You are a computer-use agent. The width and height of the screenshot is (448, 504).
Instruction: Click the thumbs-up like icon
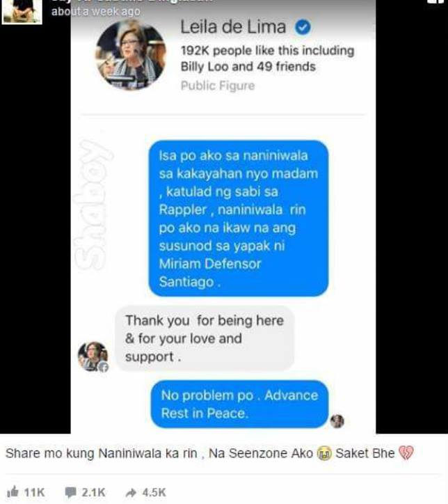[13, 491]
